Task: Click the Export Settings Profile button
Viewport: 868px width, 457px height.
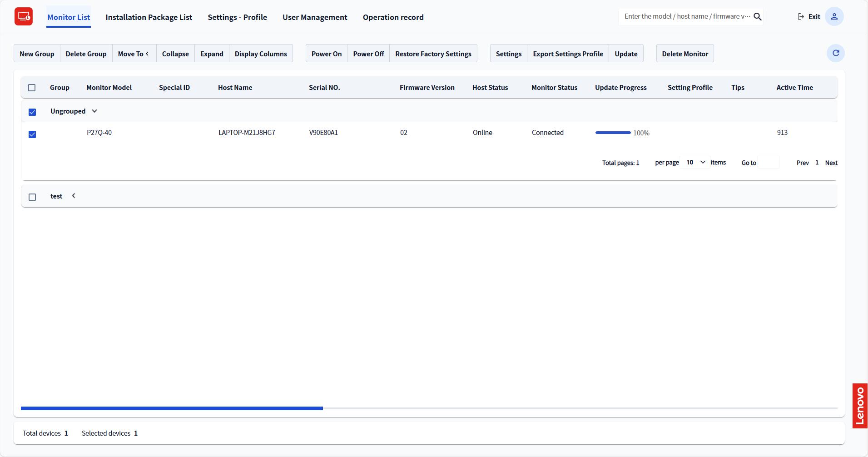Action: (568, 54)
